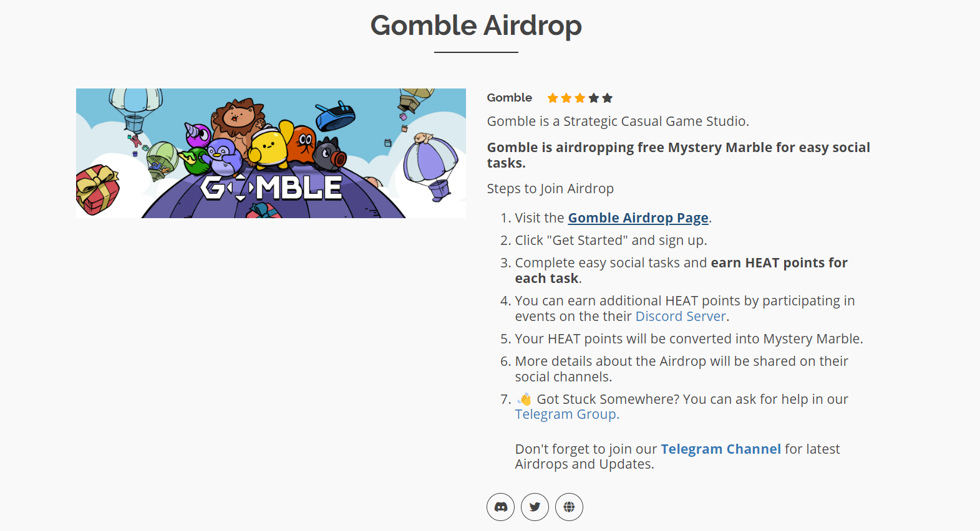Join the Telegram Channel for latest airdrops

[720, 448]
